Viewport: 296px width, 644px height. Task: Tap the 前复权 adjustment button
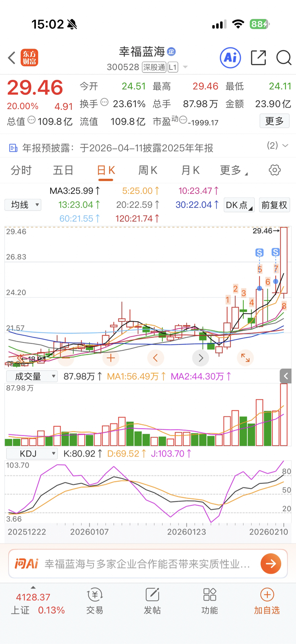(274, 205)
